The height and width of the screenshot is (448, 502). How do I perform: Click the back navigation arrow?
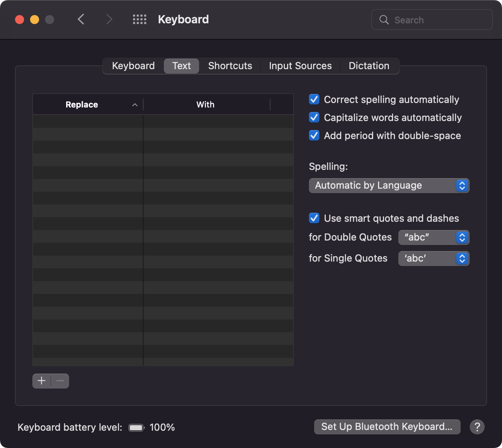coord(81,19)
